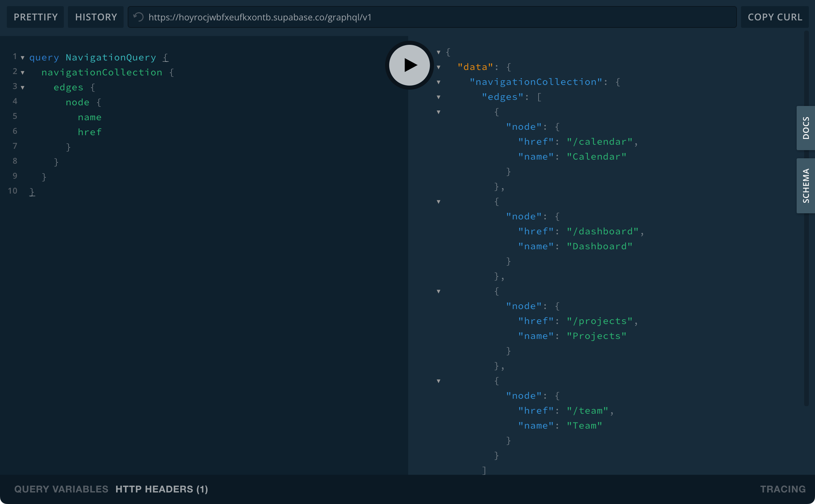Collapse the Projects edge object

point(438,291)
